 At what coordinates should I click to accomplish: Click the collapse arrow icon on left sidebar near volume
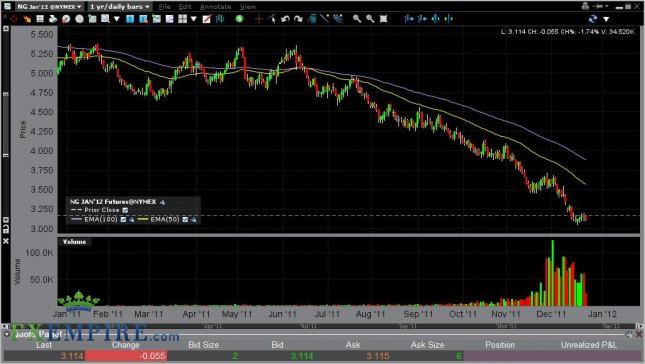coord(6,220)
